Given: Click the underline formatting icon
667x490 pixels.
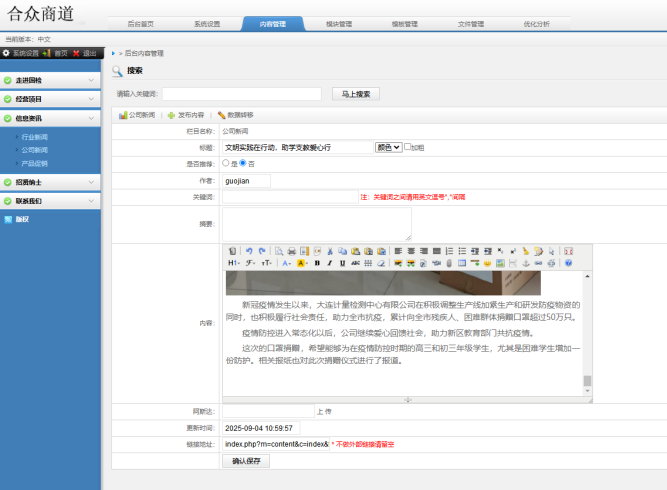Looking at the screenshot, I should [341, 263].
